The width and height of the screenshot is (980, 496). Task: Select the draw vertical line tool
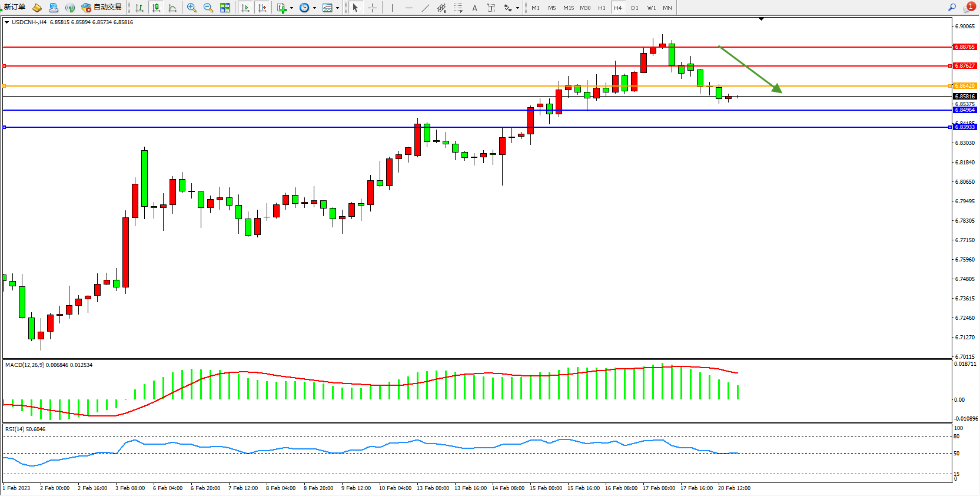tap(392, 8)
